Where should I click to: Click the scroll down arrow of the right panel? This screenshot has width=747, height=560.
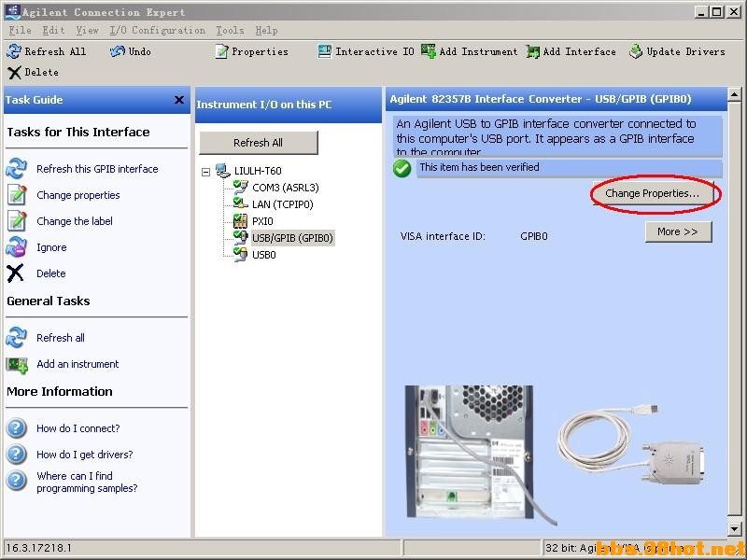click(x=734, y=528)
